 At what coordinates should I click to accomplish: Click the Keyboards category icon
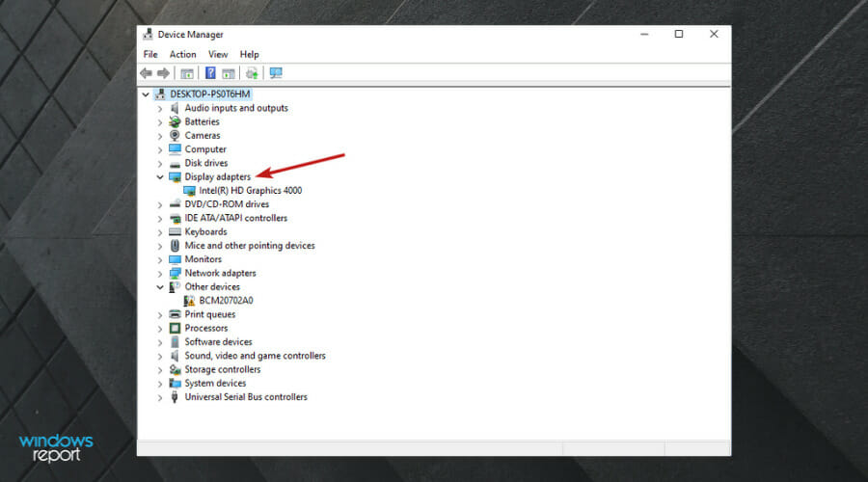[x=175, y=232]
